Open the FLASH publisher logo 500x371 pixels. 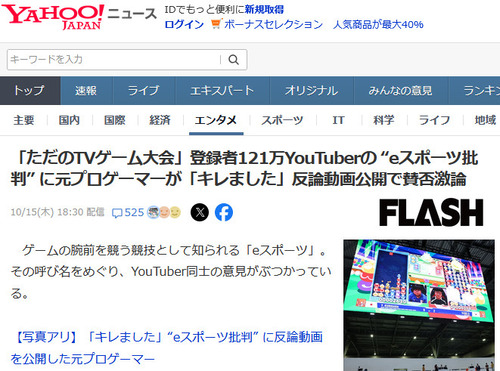click(431, 213)
